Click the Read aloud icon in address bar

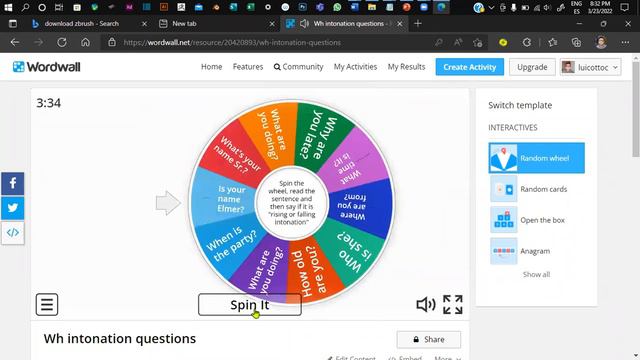click(458, 42)
